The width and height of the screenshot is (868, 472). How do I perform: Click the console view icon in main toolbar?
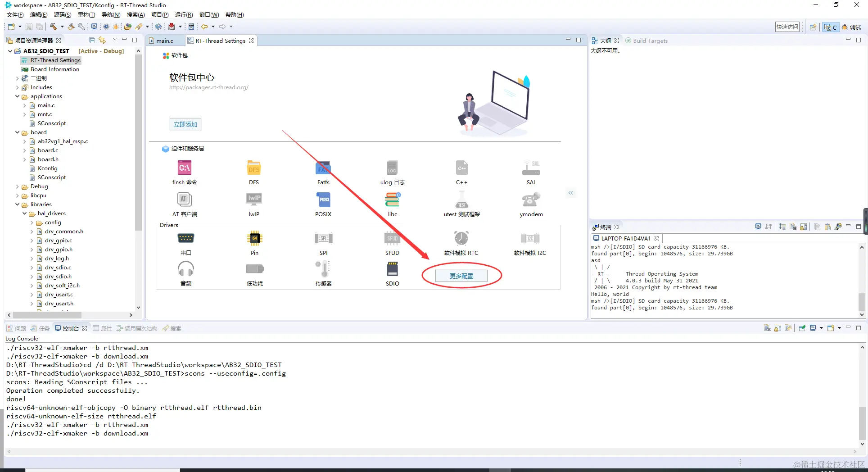(x=191, y=27)
